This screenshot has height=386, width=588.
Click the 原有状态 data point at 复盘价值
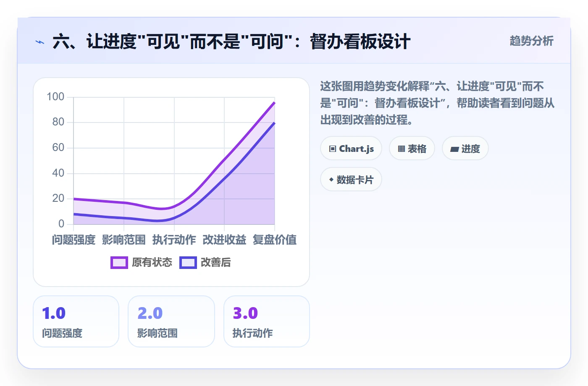click(x=275, y=102)
